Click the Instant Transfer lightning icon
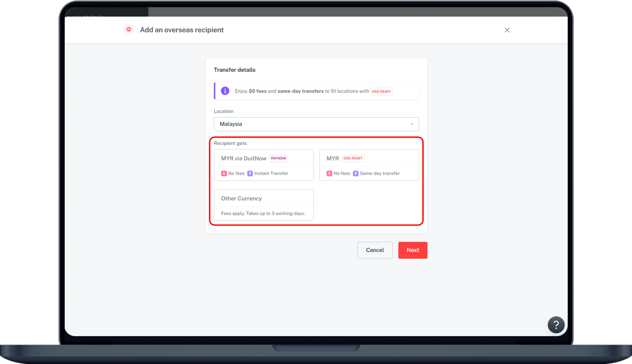The width and height of the screenshot is (632, 364). point(250,173)
